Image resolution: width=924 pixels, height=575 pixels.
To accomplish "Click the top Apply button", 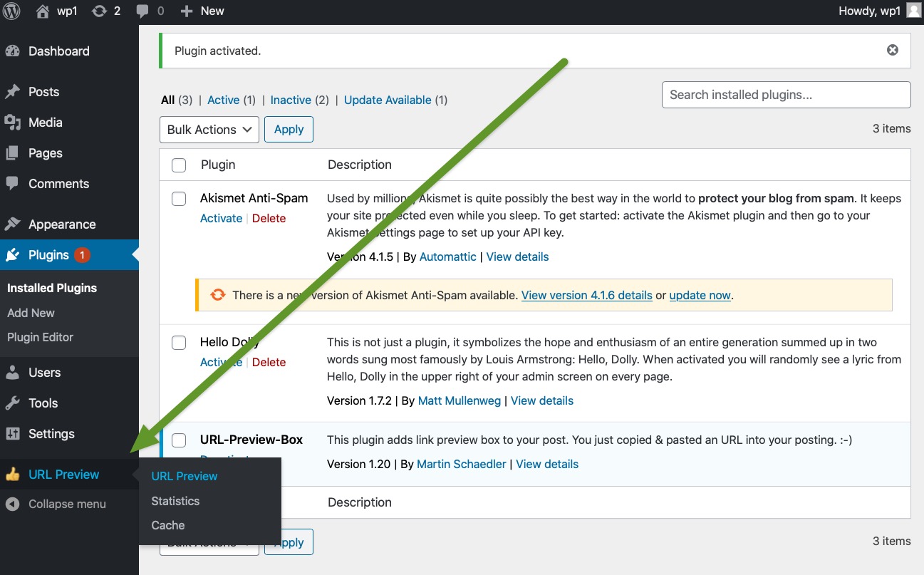I will point(289,130).
